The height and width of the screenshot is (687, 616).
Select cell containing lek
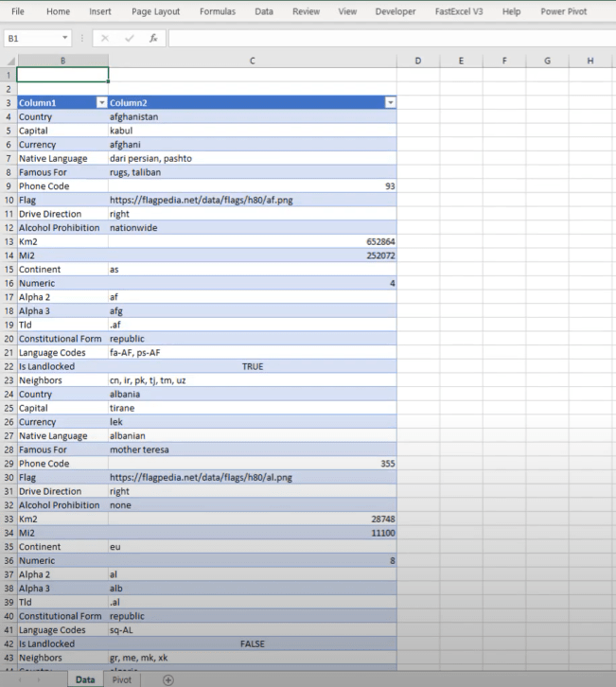(x=253, y=422)
